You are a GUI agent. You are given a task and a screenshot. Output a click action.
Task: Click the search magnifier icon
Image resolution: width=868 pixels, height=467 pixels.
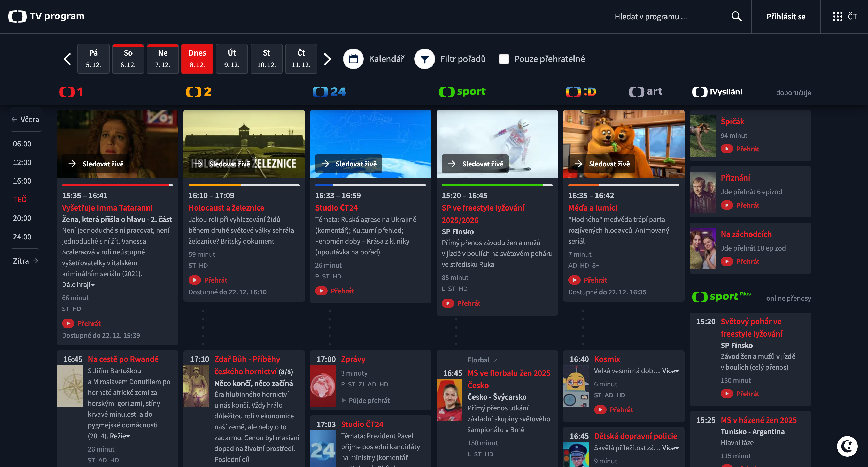[736, 17]
